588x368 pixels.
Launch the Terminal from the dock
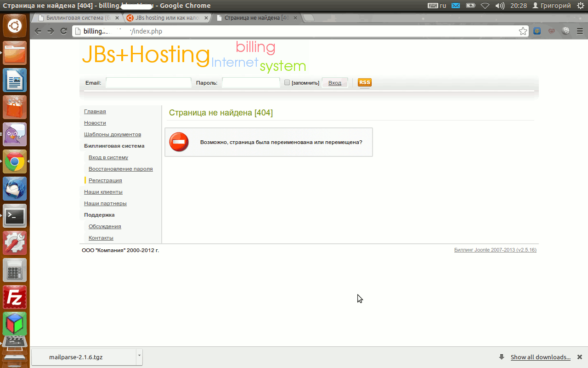pyautogui.click(x=15, y=216)
